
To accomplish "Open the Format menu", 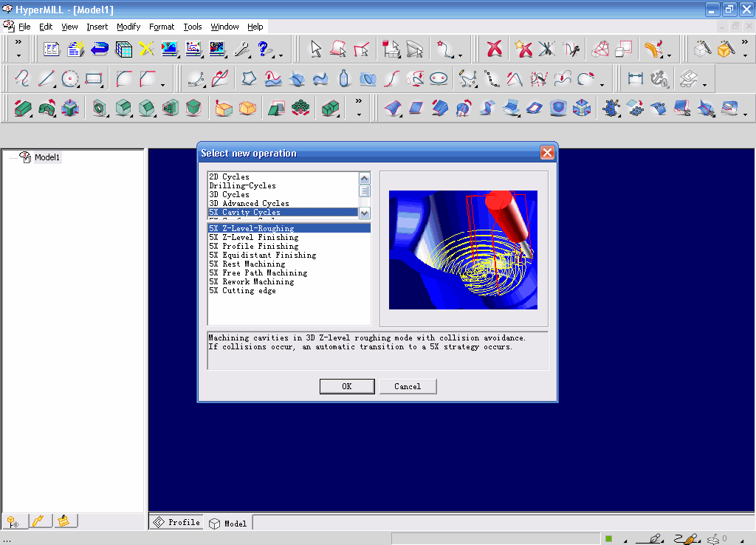I will coord(162,27).
